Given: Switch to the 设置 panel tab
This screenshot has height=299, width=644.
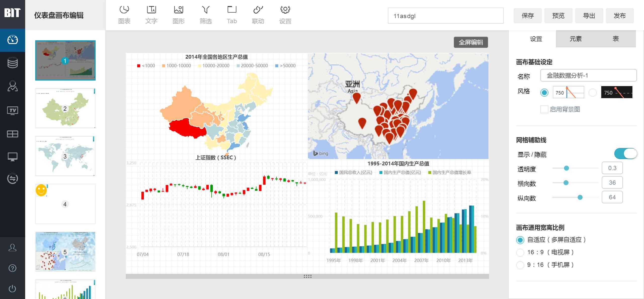Looking at the screenshot, I should coord(536,39).
